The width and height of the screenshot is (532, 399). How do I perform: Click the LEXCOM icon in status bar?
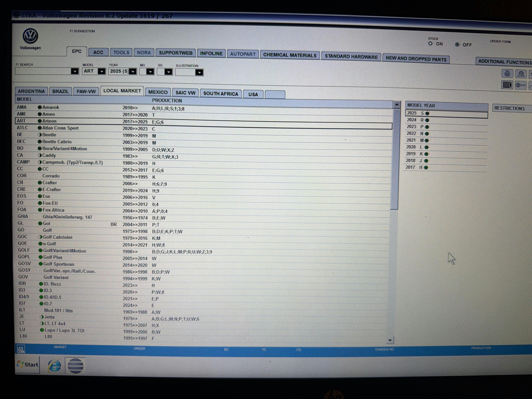point(21,349)
